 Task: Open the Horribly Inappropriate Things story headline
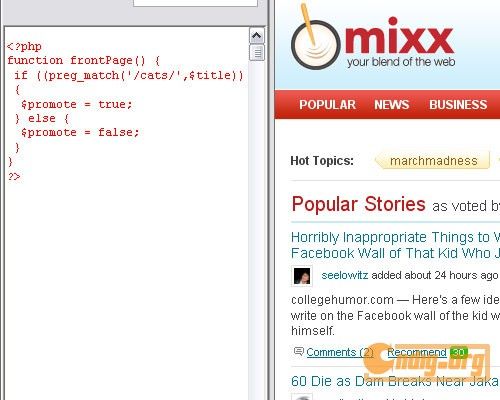tap(395, 245)
